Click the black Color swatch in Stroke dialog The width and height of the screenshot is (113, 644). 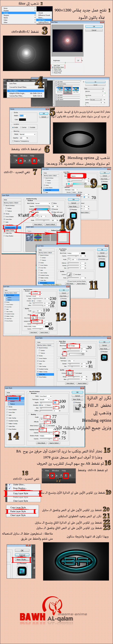(23, 119)
